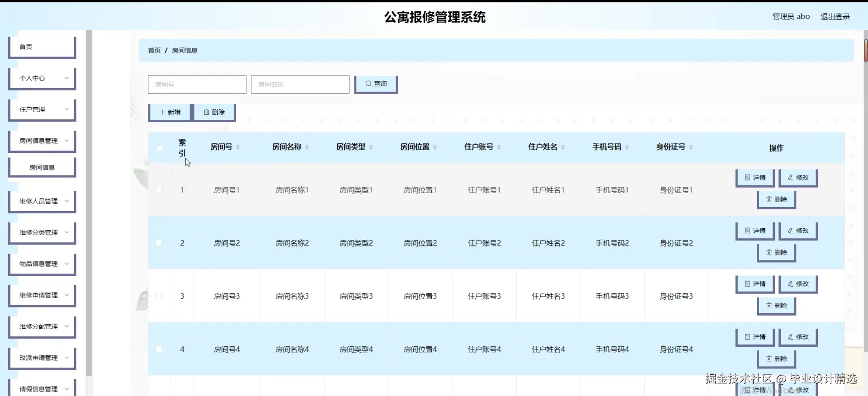868x396 pixels.
Task: Select 房间信息 submenu item in sidebar
Action: pos(42,167)
